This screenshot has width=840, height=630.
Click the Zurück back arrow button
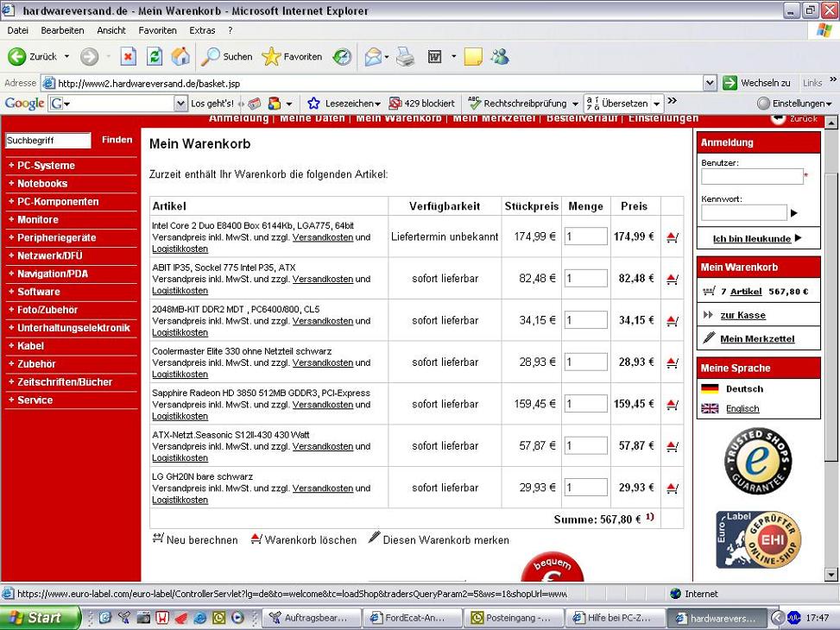32,56
